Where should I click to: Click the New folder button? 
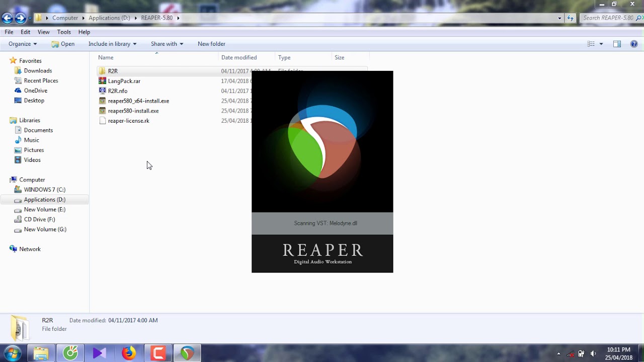[x=211, y=44]
